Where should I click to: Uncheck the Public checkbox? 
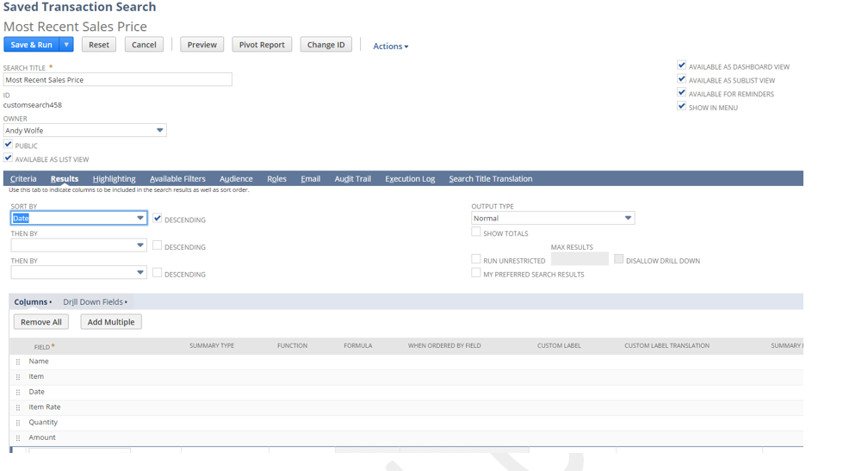tap(8, 145)
